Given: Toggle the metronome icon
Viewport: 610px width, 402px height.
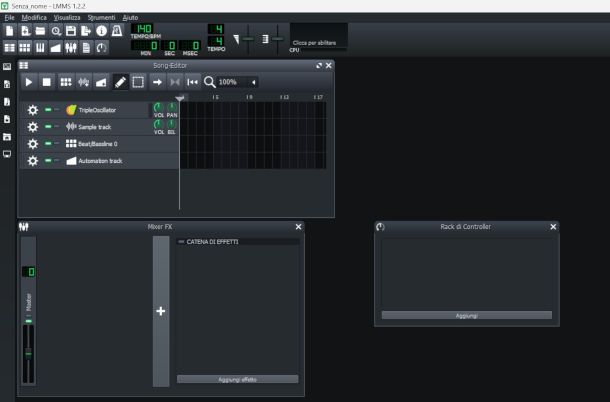Looking at the screenshot, I should 117,31.
